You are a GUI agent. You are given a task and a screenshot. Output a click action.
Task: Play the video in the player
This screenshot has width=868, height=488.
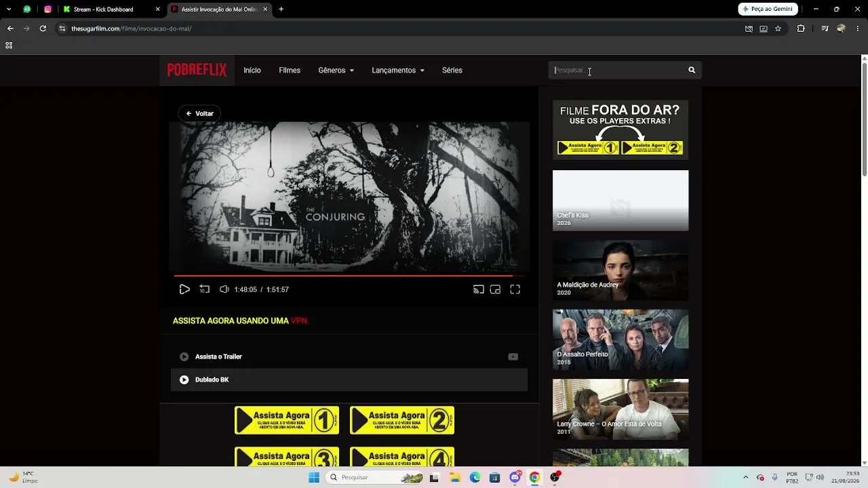(x=184, y=289)
